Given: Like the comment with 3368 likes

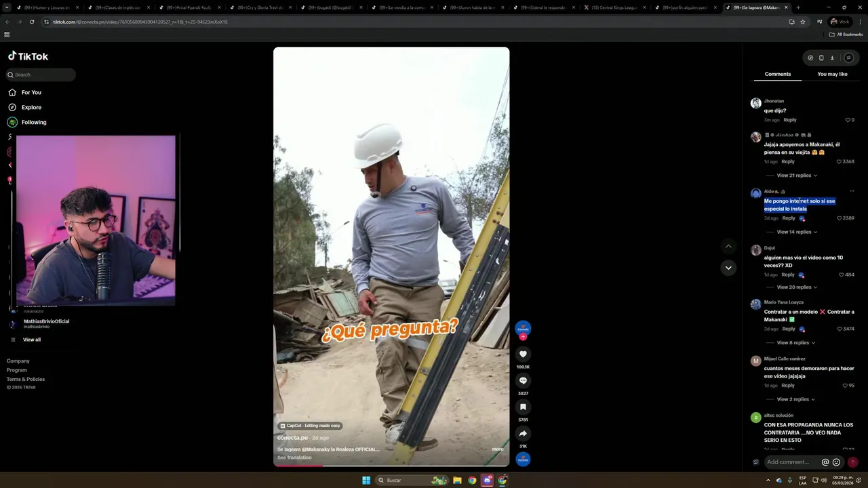Looking at the screenshot, I should click(x=839, y=162).
